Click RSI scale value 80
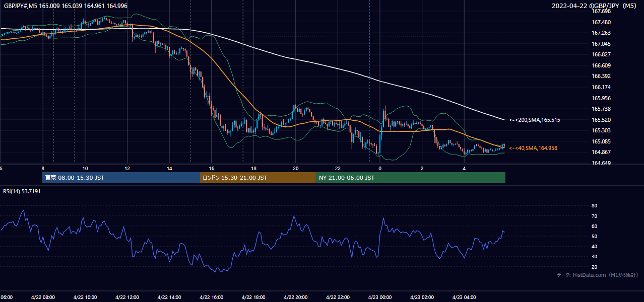Screen dimensions: 644x302 [x=594, y=206]
